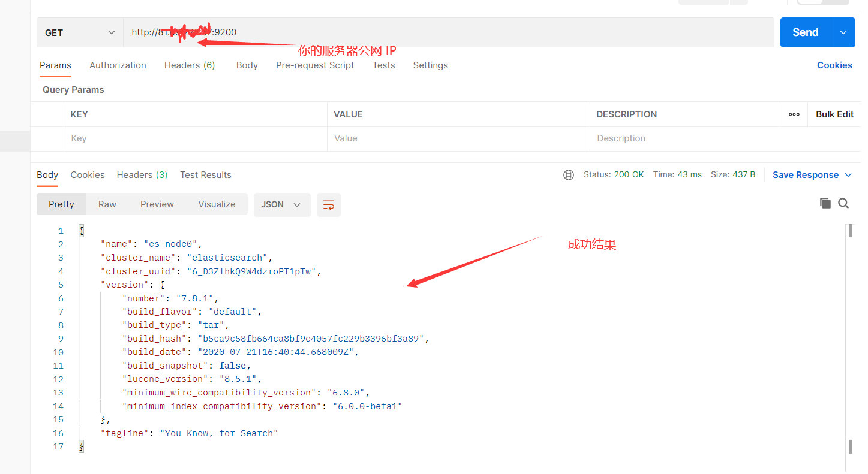868x474 pixels.
Task: Click the "es-node0" name value
Action: (171, 244)
